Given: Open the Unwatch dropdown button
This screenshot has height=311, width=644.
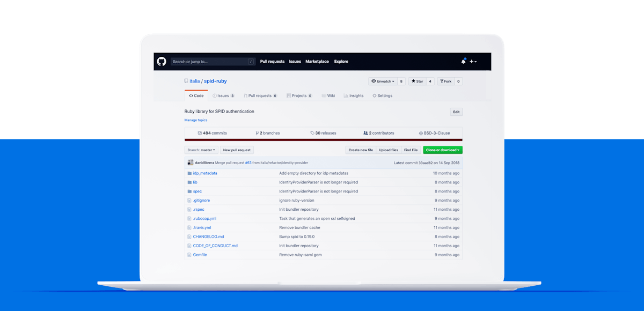Looking at the screenshot, I should pos(383,82).
